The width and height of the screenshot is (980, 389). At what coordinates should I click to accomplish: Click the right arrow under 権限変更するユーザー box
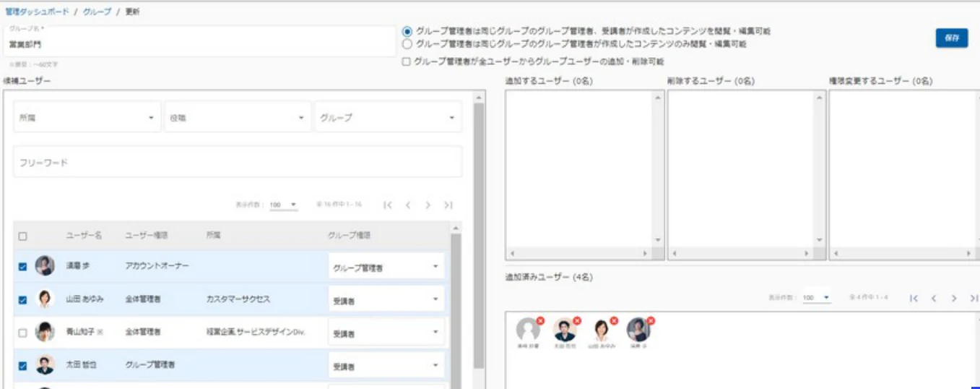[968, 255]
